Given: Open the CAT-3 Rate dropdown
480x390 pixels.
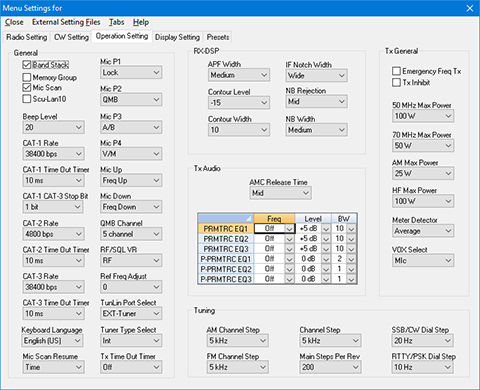Looking at the screenshot, I should tap(53, 287).
